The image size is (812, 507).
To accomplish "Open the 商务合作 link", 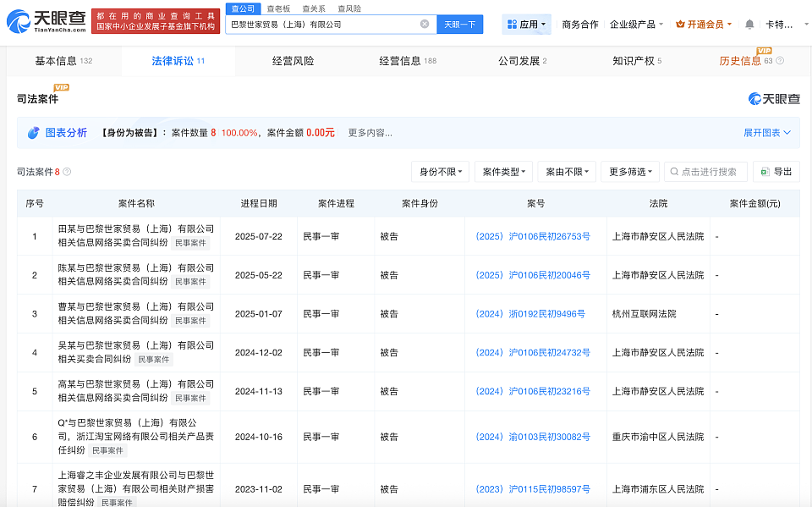I will click(x=580, y=25).
